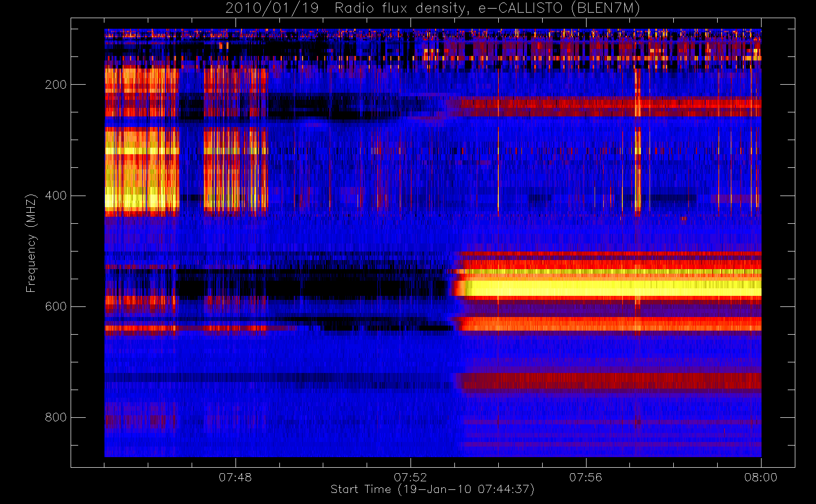
Task: Click the 400 frequency tick label
Action: [x=55, y=196]
